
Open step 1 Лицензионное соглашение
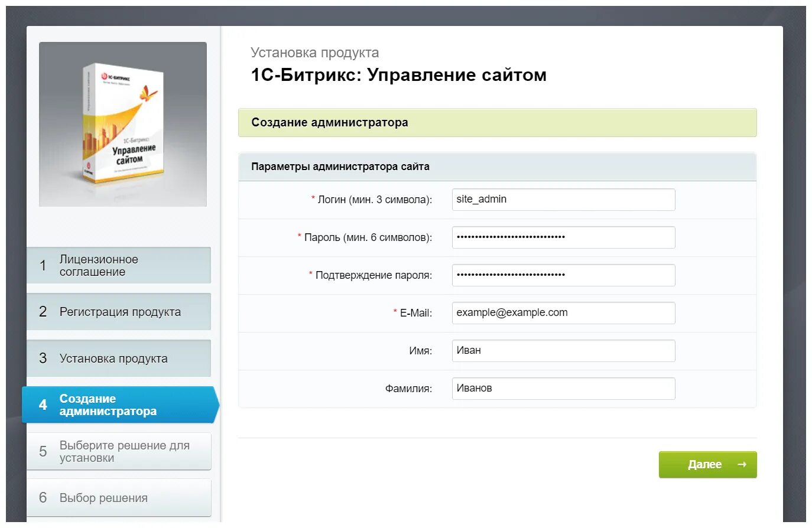pyautogui.click(x=119, y=265)
